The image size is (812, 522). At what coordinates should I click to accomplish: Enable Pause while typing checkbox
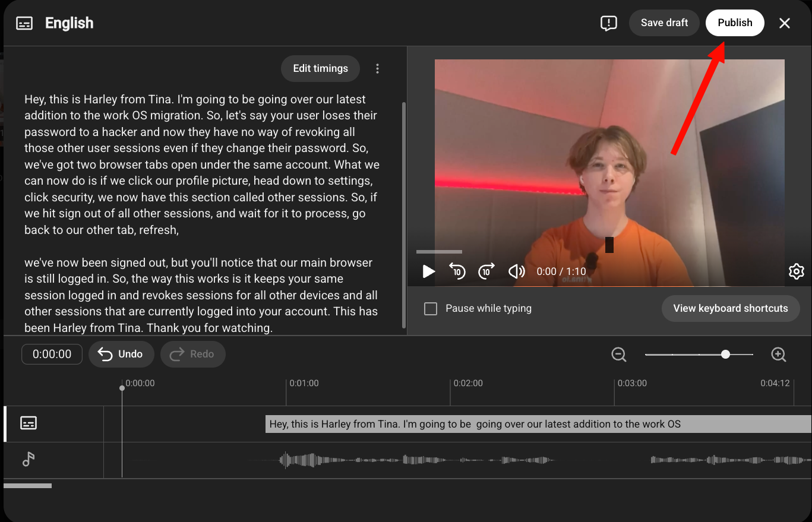pyautogui.click(x=431, y=309)
